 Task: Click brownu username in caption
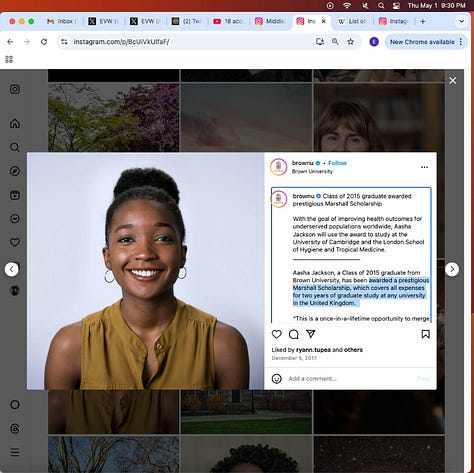tap(303, 196)
